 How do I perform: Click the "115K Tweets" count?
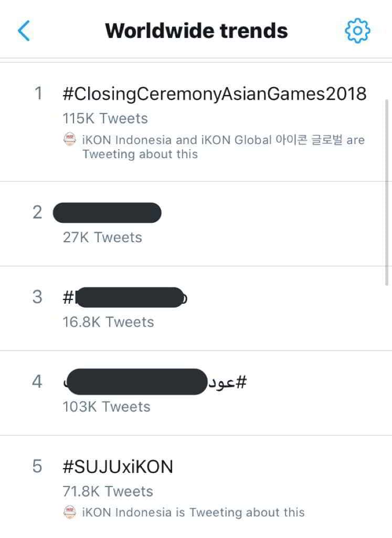pos(105,119)
